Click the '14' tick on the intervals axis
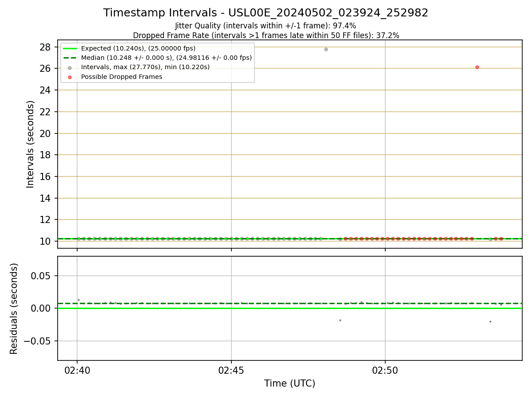This screenshot has width=532, height=399. (45, 198)
